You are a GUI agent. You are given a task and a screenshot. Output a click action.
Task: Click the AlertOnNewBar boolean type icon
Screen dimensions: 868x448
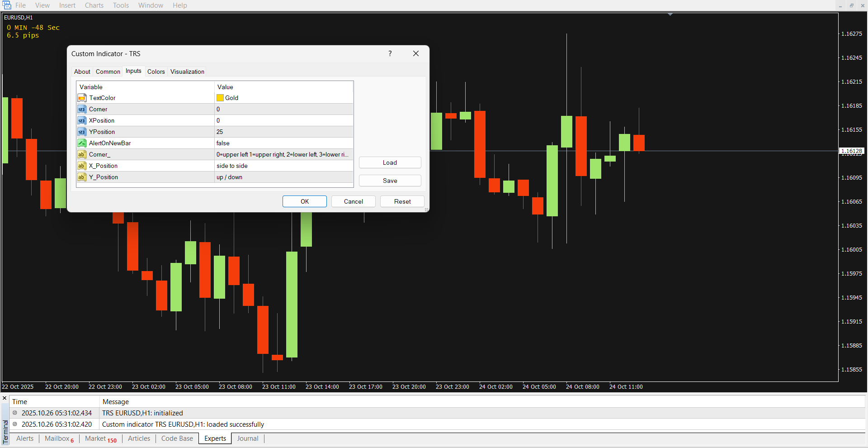click(x=82, y=143)
